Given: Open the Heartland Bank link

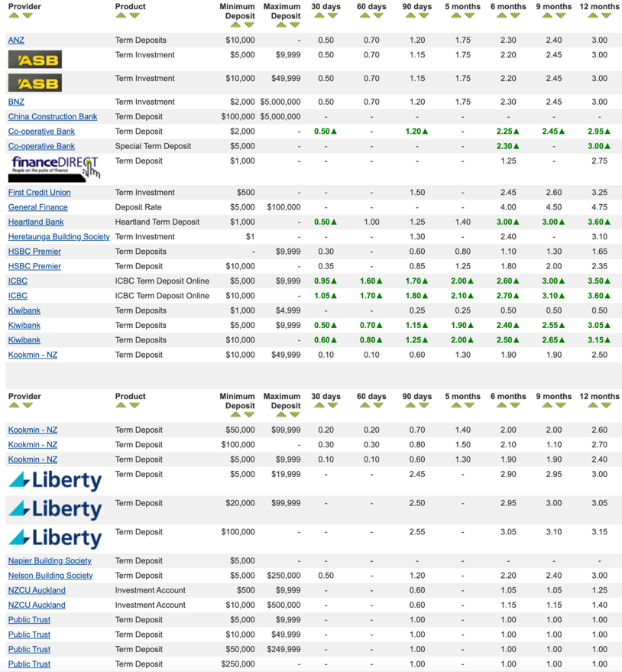Looking at the screenshot, I should [36, 222].
